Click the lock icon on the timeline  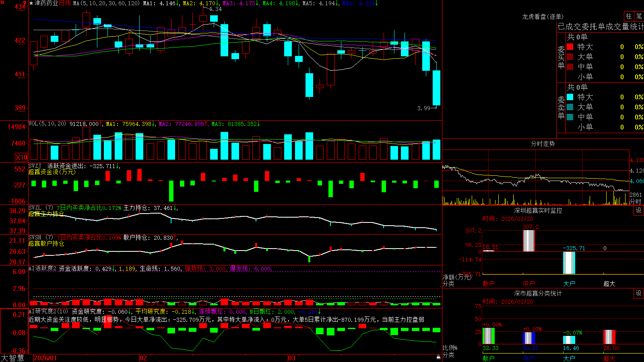(439, 357)
